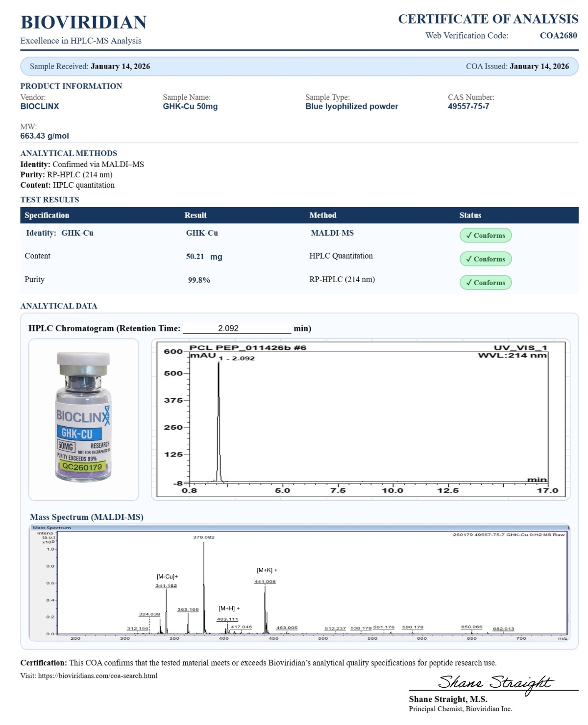
Task: Click the Purity result 99.8%
Action: 199,280
